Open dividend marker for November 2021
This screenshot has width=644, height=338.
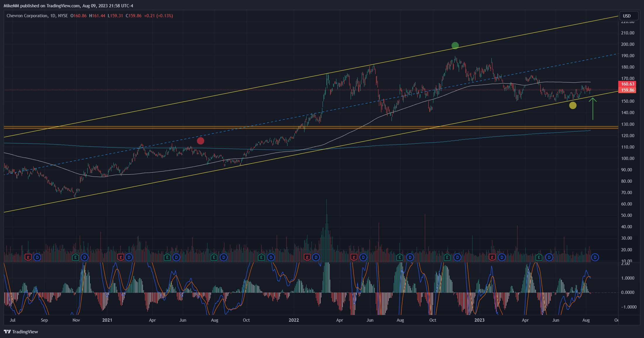click(x=271, y=257)
